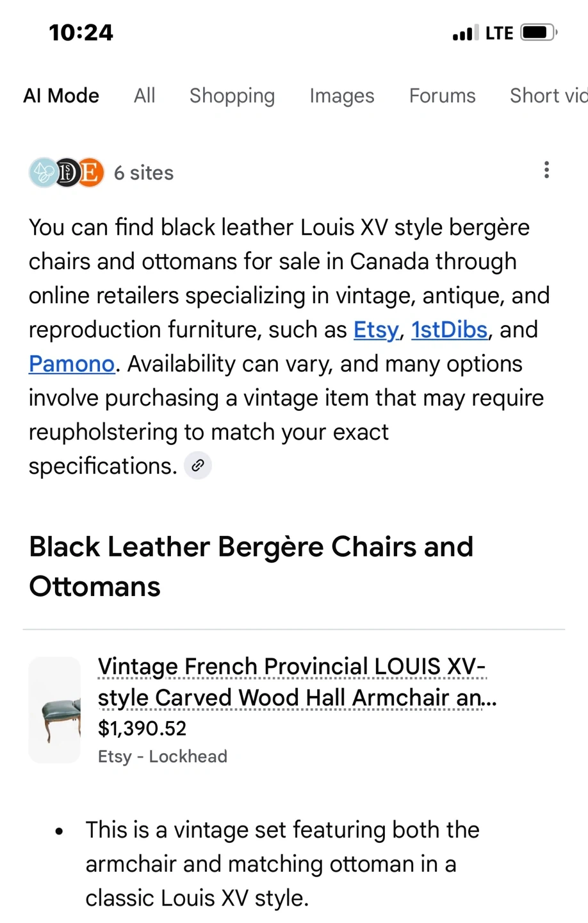Tap the teal source favicon

[x=43, y=172]
